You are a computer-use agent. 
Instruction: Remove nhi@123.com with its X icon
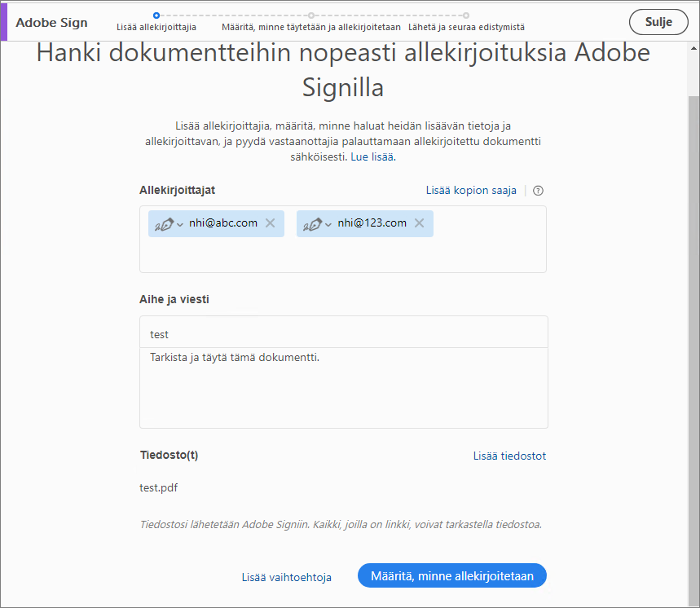pyautogui.click(x=419, y=223)
